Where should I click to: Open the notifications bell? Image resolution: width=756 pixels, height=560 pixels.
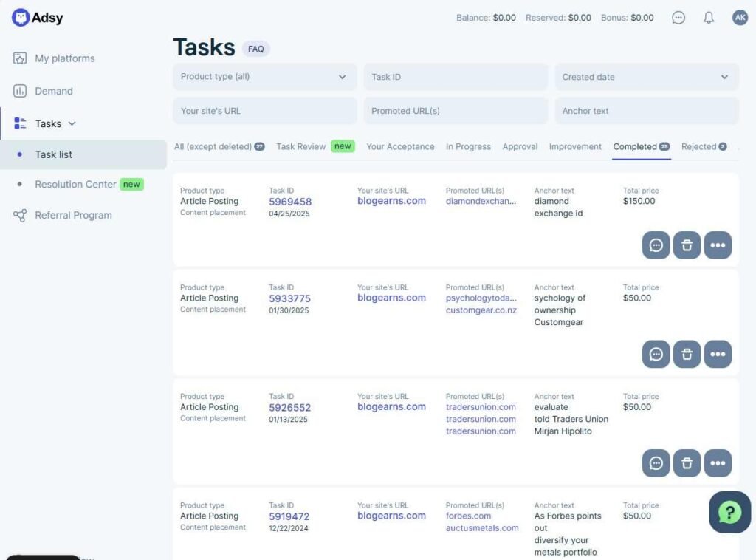click(x=708, y=18)
